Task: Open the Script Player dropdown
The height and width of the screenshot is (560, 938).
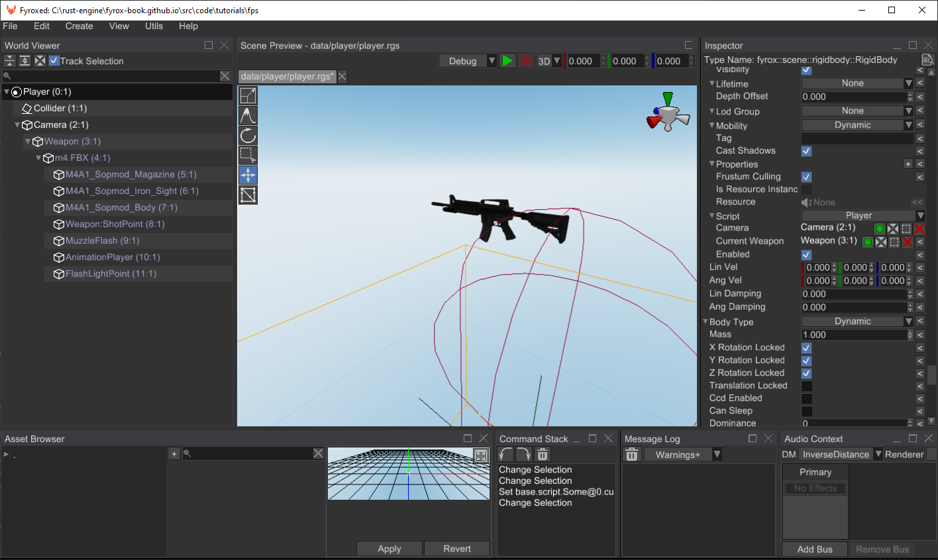Action: [x=863, y=216]
